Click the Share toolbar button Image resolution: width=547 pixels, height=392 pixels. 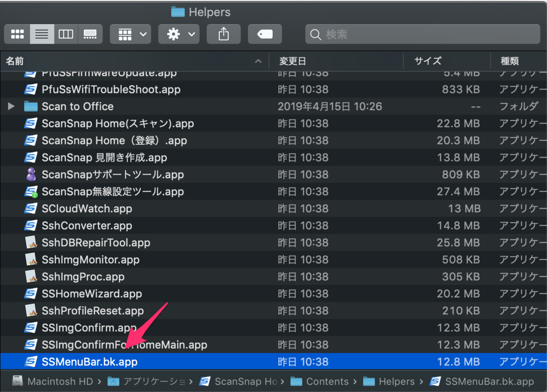(223, 34)
